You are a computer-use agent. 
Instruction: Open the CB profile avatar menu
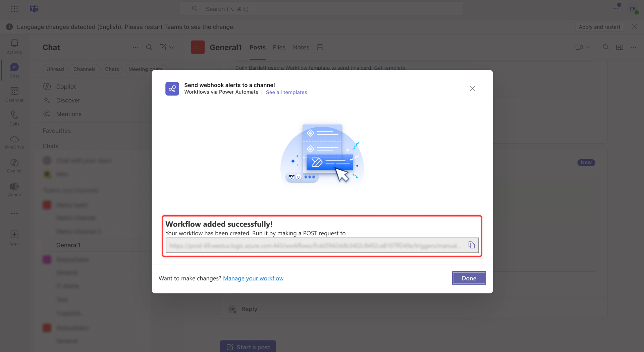[x=633, y=9]
